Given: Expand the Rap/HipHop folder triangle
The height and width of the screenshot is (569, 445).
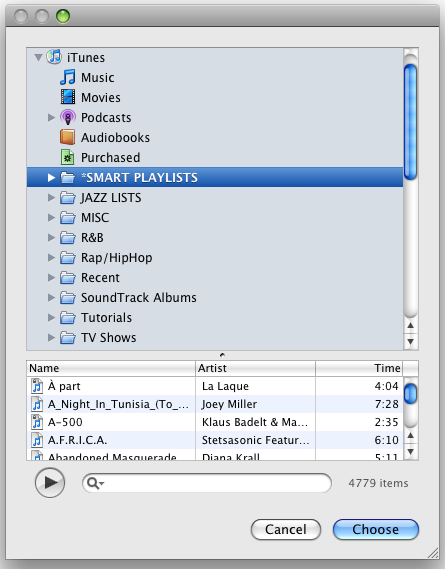Looking at the screenshot, I should coord(51,258).
